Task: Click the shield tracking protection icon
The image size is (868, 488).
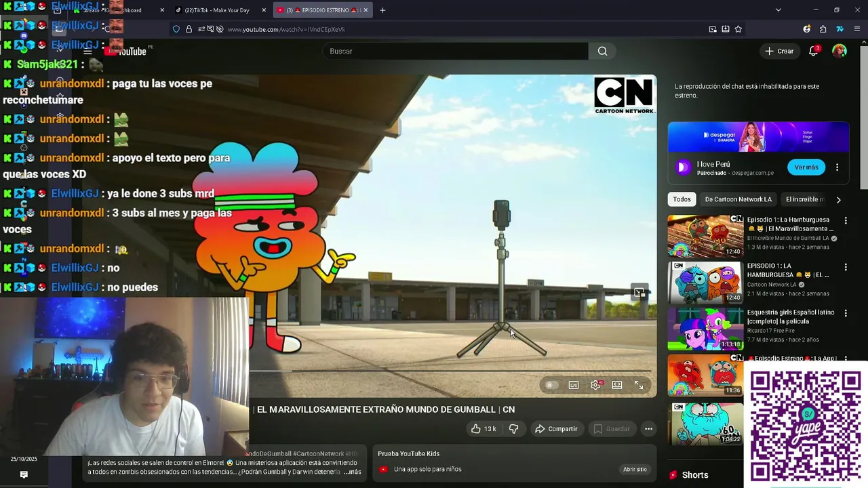Action: 176,29
